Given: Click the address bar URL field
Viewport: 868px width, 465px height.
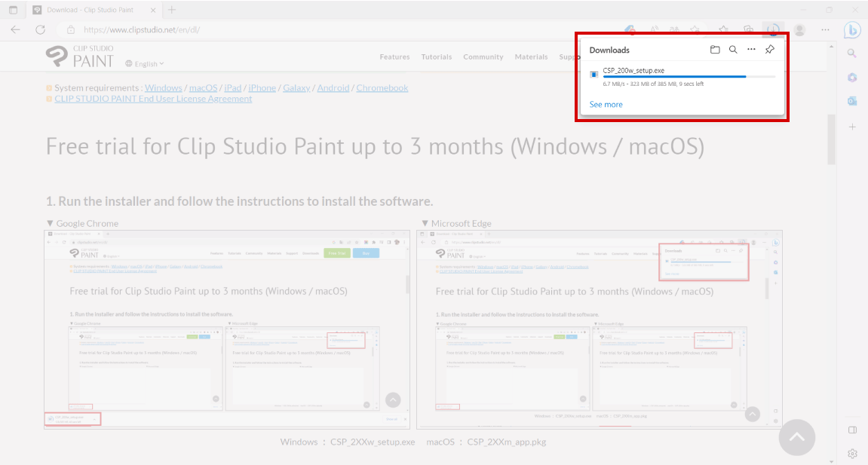Looking at the screenshot, I should (x=302, y=30).
